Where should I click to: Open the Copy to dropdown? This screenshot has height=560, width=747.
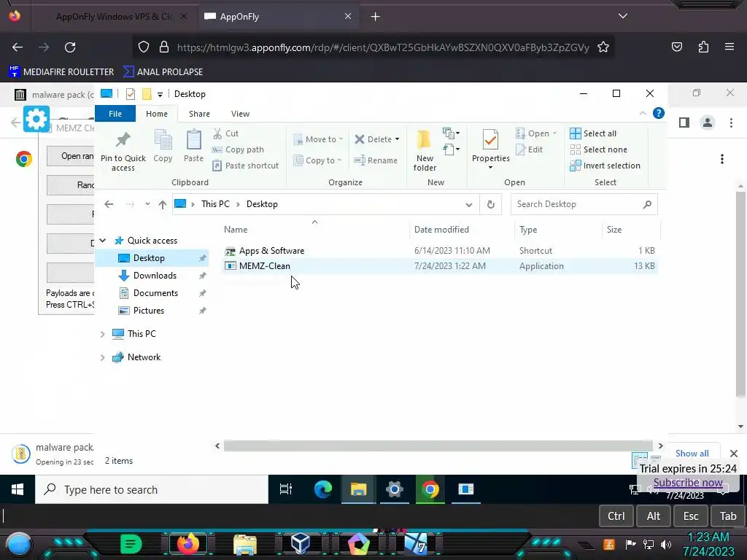[x=318, y=160]
